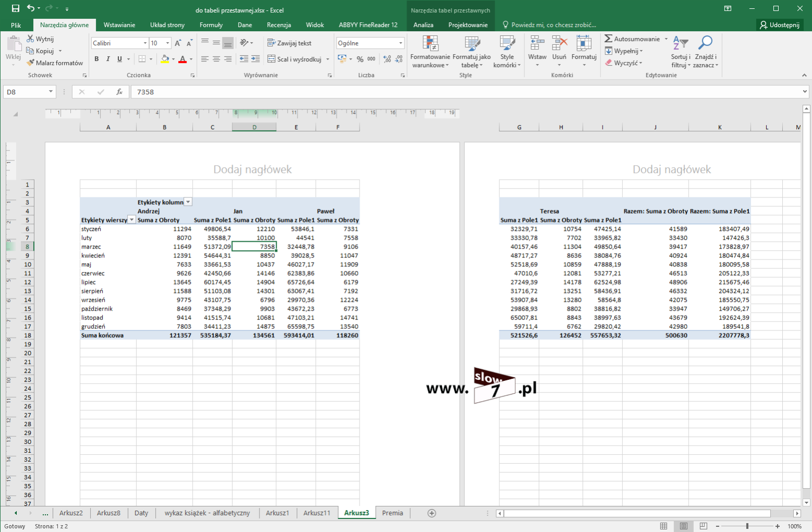Open the font size dropdown
Viewport: 812px width, 532px height.
(x=167, y=43)
